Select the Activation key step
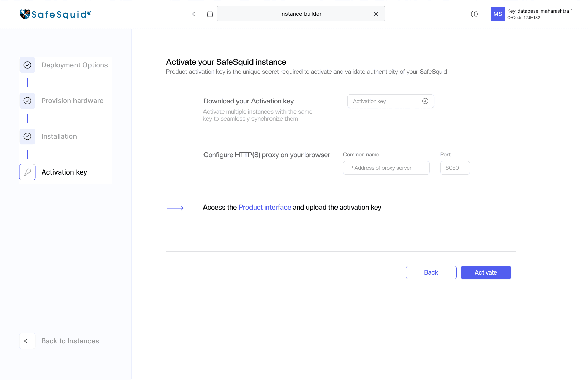This screenshot has width=588, height=380. [64, 172]
